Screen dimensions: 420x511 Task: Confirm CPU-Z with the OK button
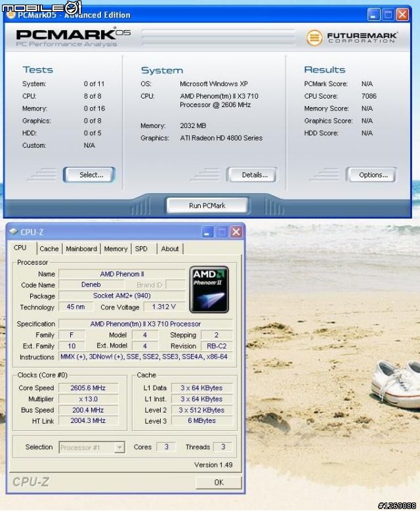[219, 482]
